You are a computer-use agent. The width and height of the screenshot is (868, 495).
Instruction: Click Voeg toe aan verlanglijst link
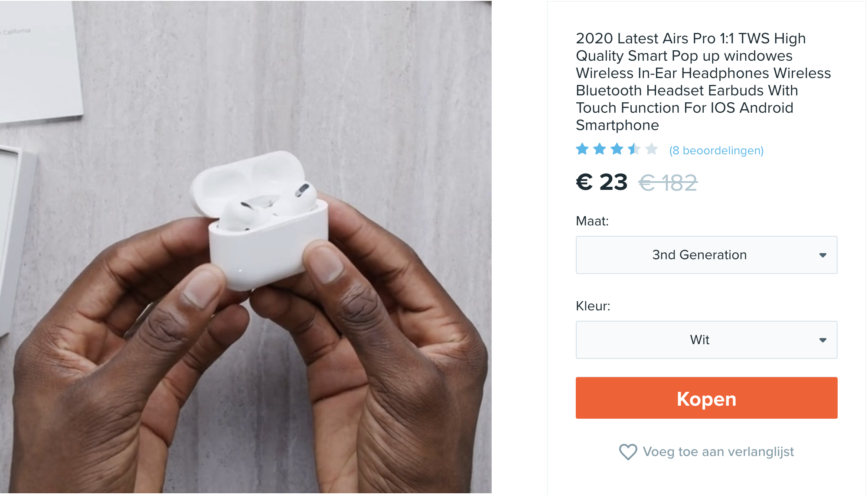[x=718, y=452]
